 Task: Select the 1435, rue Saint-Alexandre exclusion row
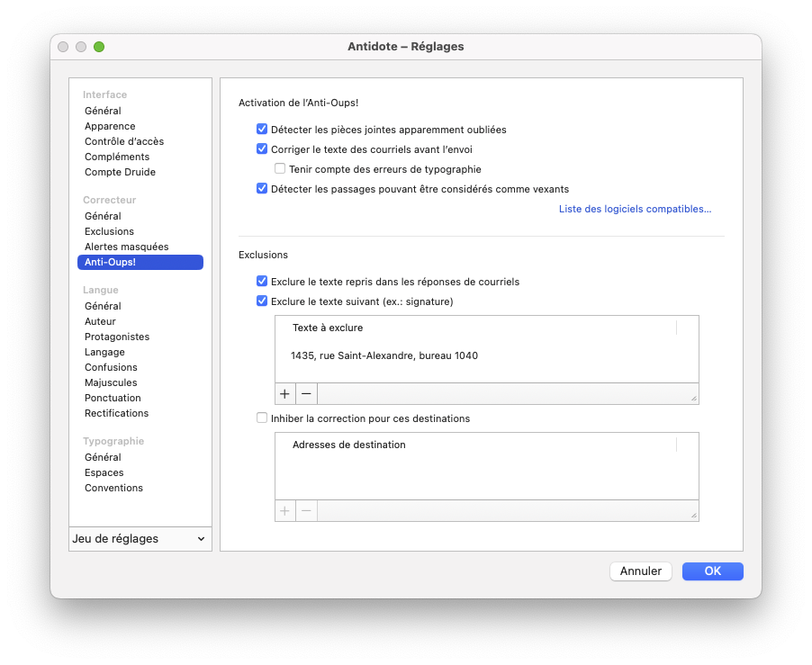(x=487, y=355)
